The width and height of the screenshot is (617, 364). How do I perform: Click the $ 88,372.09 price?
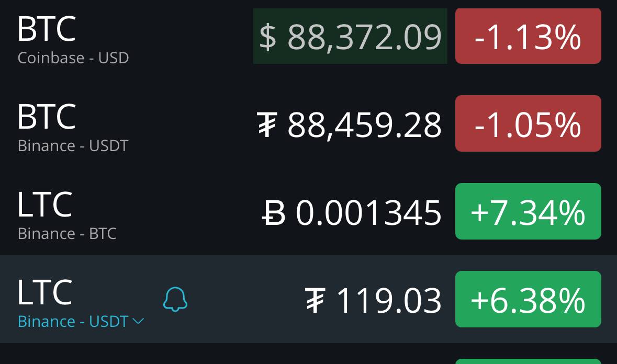tap(350, 37)
